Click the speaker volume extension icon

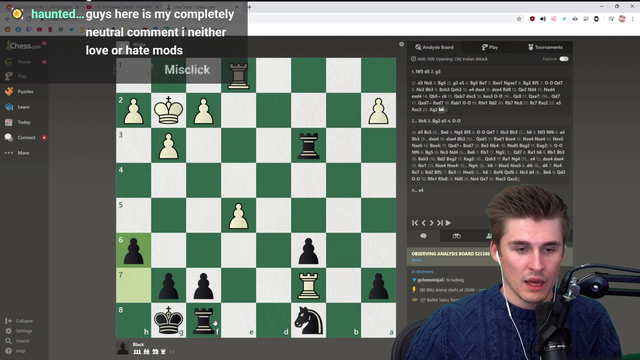[x=543, y=19]
